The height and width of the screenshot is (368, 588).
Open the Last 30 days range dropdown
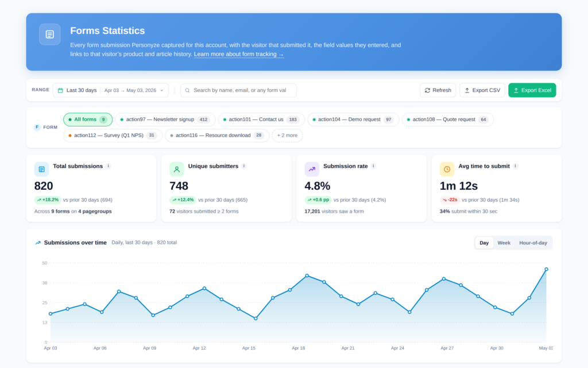(x=111, y=90)
